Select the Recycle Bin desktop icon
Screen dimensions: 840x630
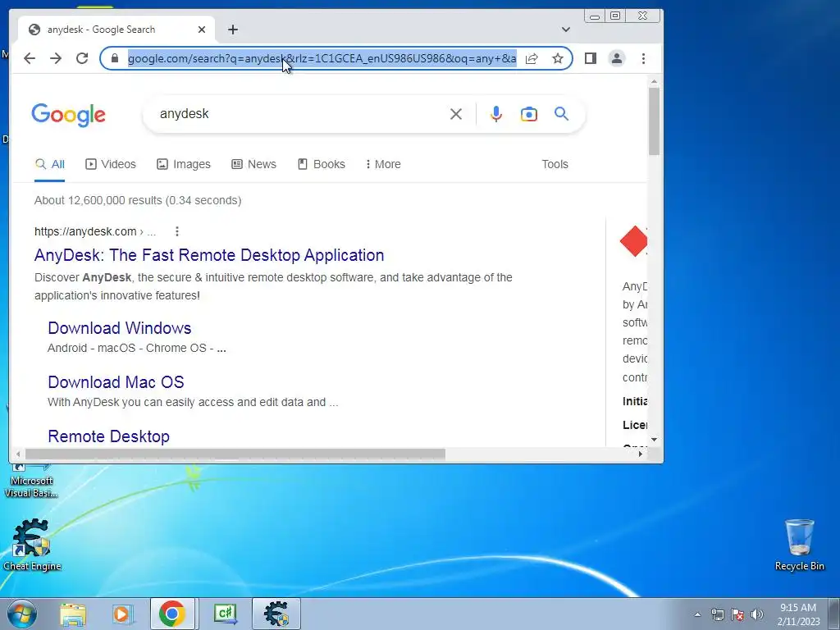coord(799,545)
